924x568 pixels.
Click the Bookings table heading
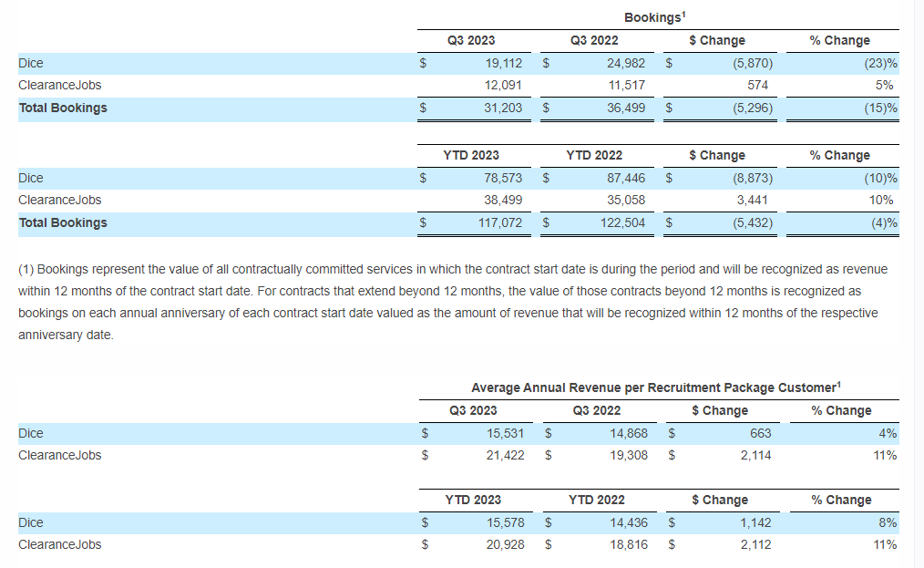[x=654, y=17]
